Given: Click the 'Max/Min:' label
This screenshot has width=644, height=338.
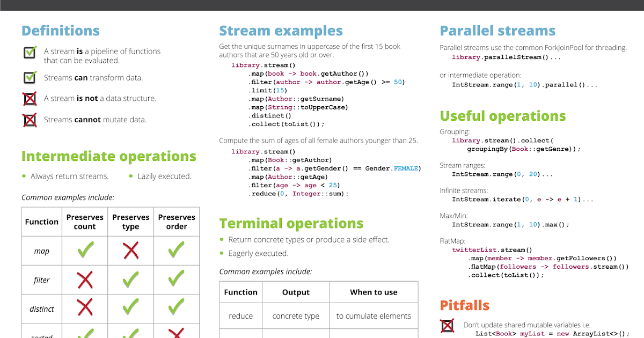Looking at the screenshot, I should tap(455, 216).
